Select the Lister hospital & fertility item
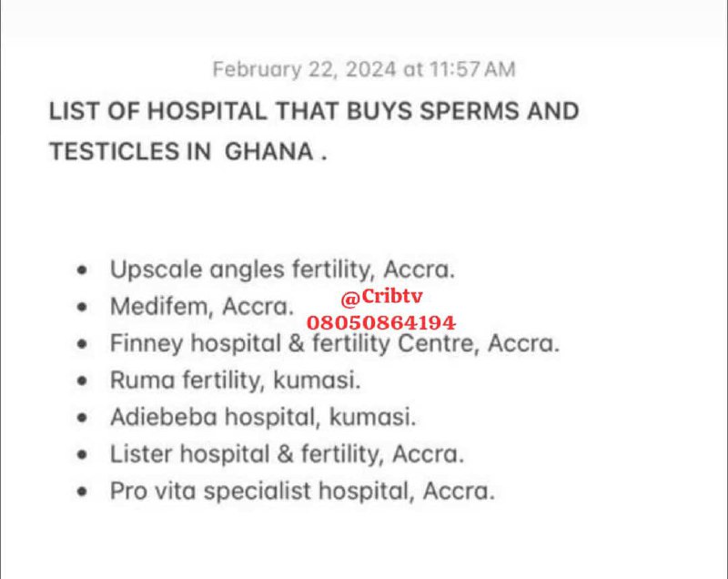 (287, 454)
